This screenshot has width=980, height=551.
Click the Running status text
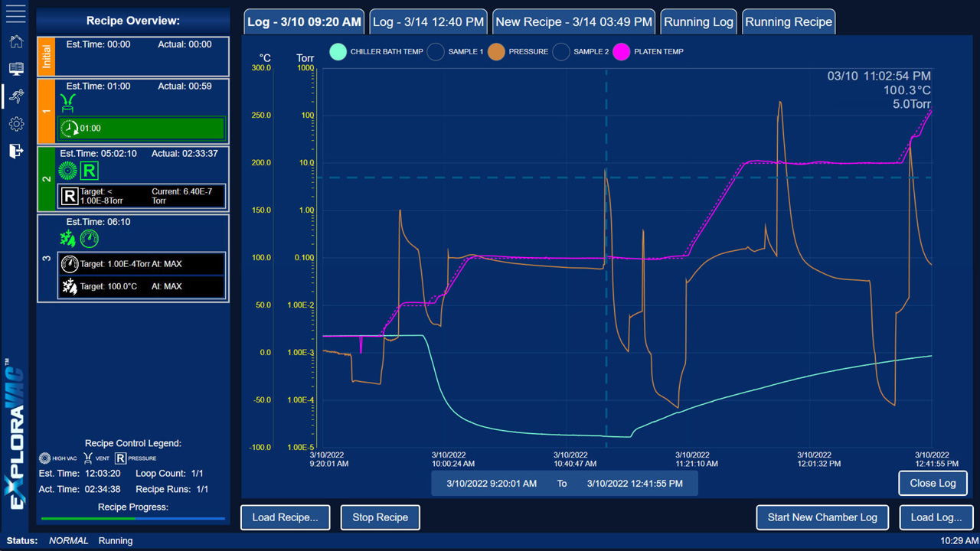coord(116,541)
